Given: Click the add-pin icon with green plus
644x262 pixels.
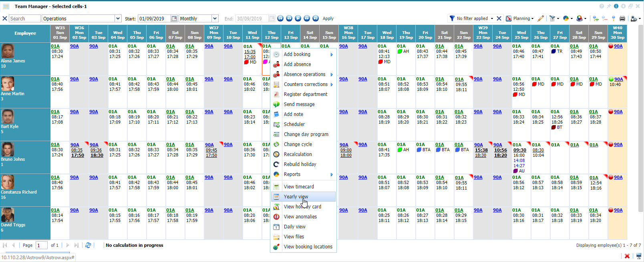Looking at the screenshot, I should coord(596,18).
